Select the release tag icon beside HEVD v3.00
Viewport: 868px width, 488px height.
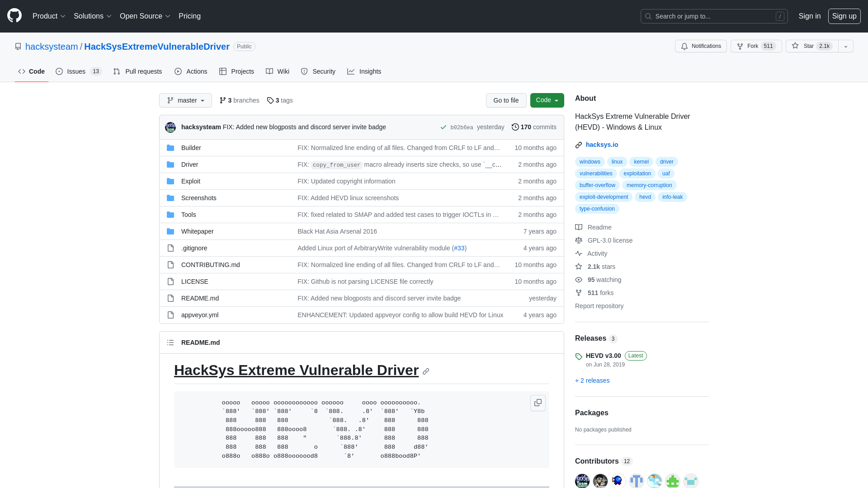579,357
